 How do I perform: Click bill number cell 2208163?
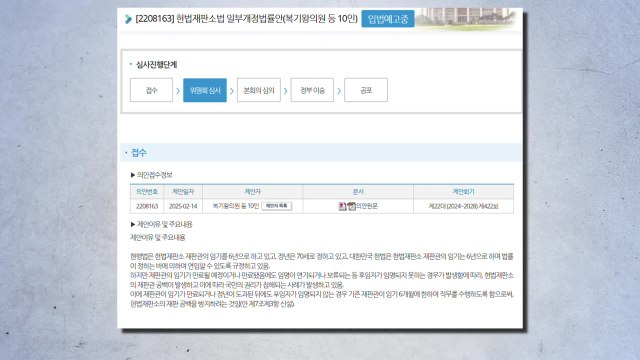coord(147,207)
